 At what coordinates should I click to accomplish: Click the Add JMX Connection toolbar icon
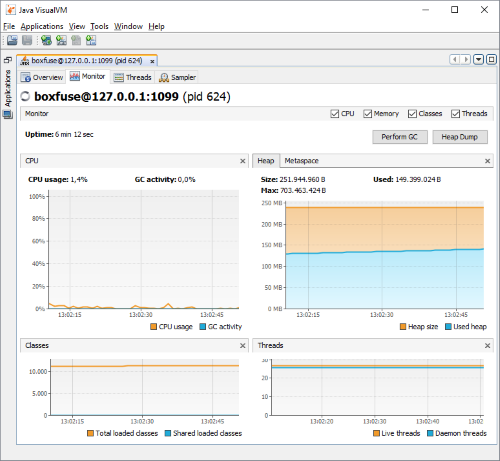[x=61, y=40]
